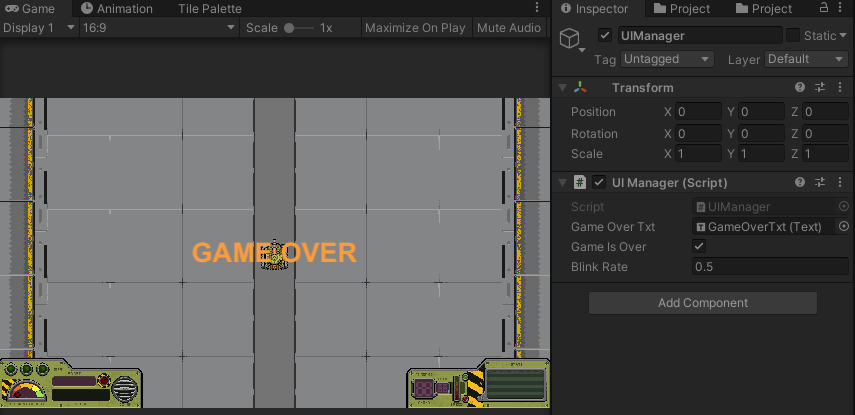Click the Script field object picker

click(844, 206)
